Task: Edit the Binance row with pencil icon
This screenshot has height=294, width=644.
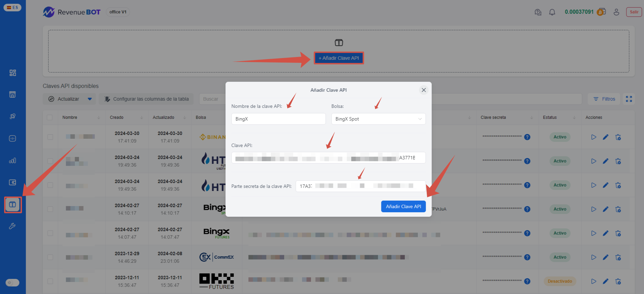Action: [606, 137]
